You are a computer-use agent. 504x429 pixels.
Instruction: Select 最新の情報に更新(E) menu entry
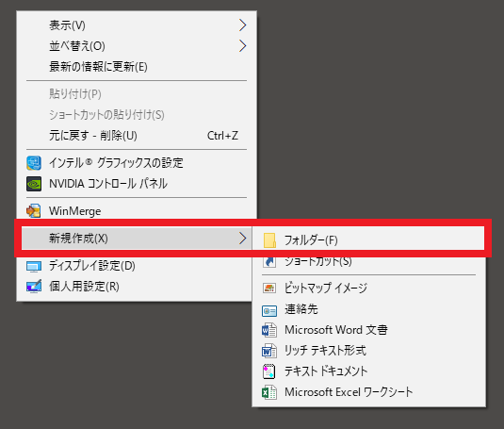coord(137,67)
